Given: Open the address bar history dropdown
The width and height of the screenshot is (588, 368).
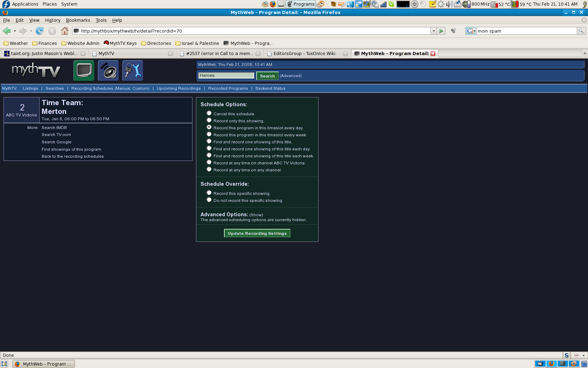Looking at the screenshot, I should point(434,31).
